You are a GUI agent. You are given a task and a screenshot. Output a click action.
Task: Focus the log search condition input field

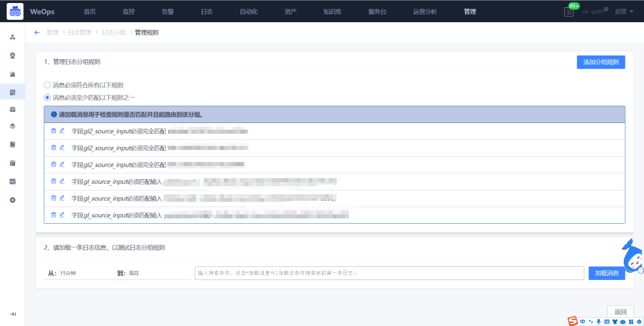pos(389,273)
